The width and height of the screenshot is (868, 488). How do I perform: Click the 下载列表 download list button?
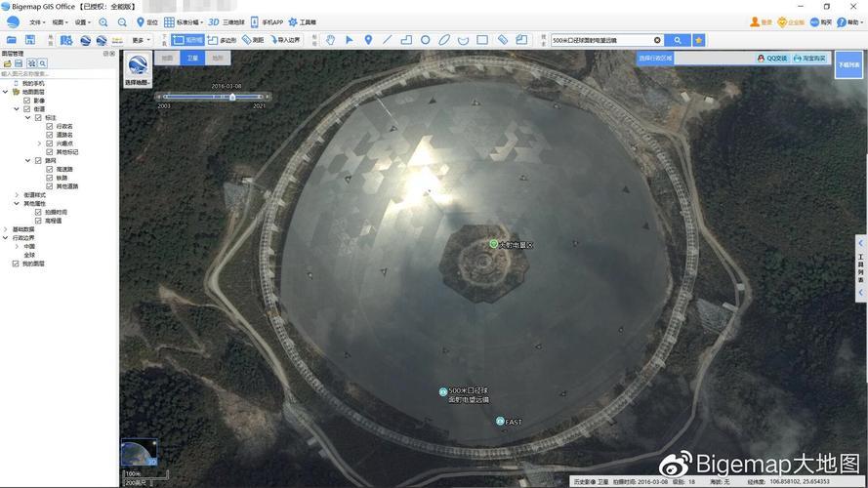pyautogui.click(x=848, y=64)
